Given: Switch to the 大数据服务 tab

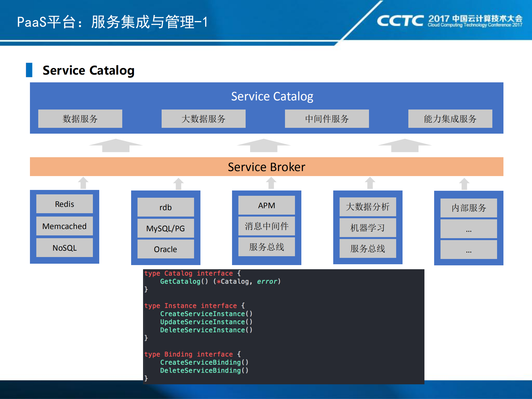Looking at the screenshot, I should click(x=203, y=119).
